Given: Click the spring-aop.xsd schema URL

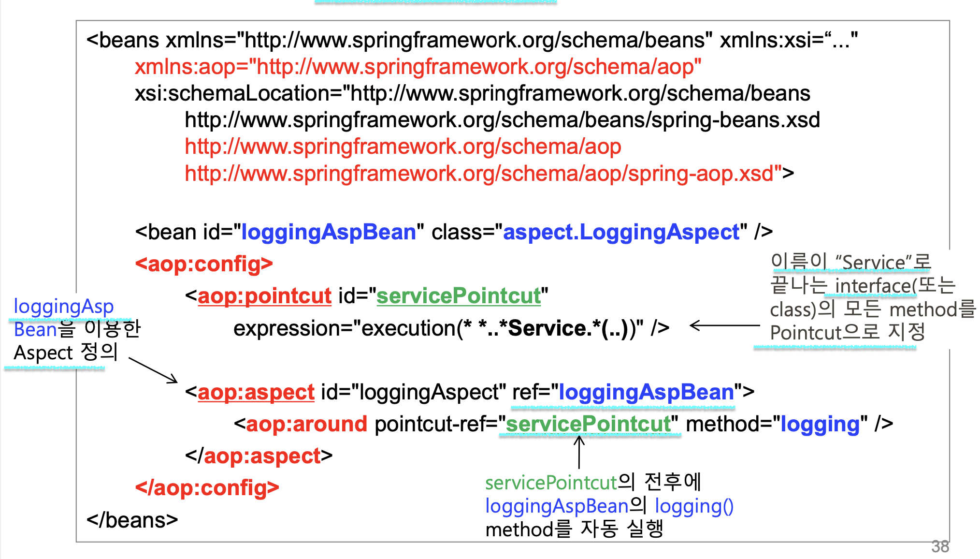Looking at the screenshot, I should click(483, 174).
